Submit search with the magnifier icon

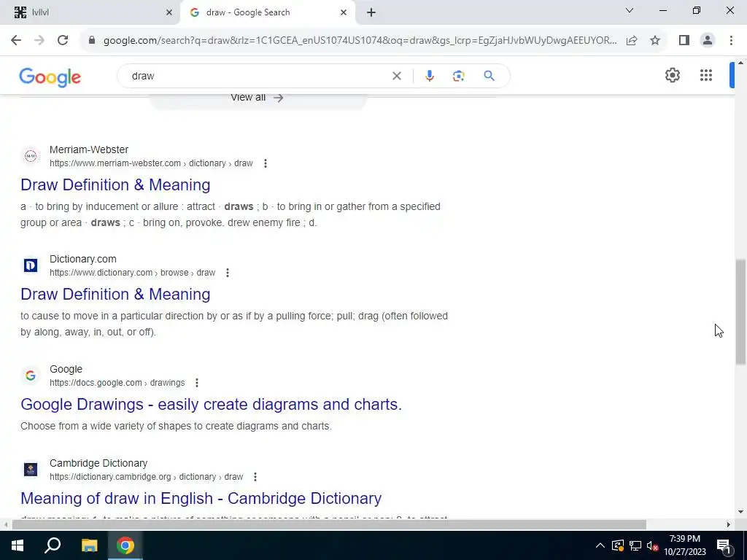coord(489,76)
